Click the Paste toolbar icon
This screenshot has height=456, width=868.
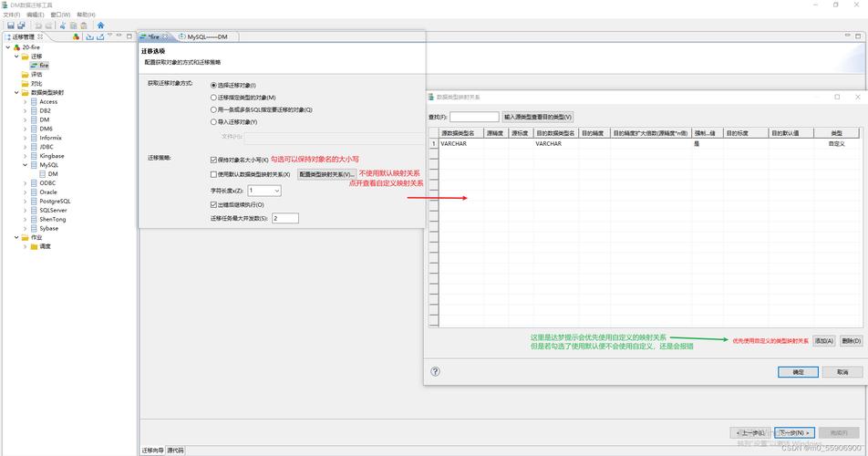coord(84,26)
